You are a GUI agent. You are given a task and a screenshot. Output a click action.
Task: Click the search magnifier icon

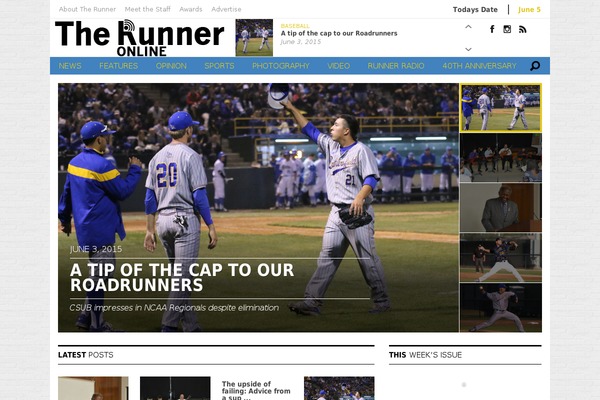pos(535,66)
